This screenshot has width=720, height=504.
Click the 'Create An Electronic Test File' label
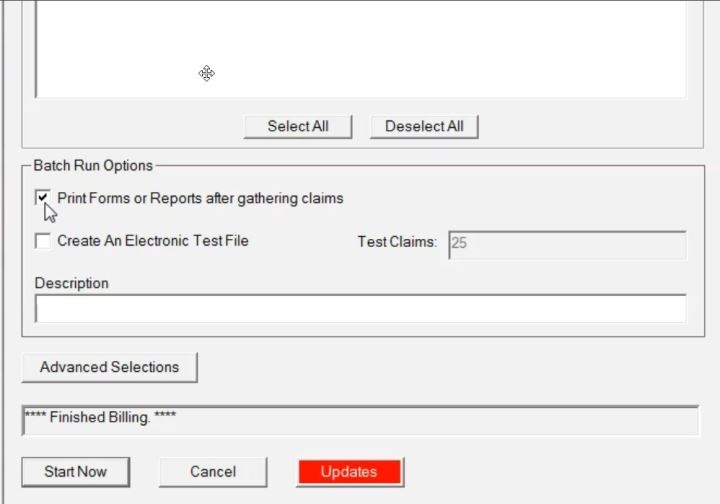pyautogui.click(x=153, y=241)
